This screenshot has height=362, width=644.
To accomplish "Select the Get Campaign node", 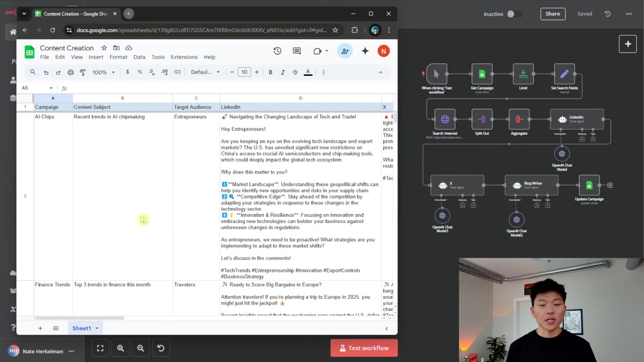I will [x=482, y=74].
